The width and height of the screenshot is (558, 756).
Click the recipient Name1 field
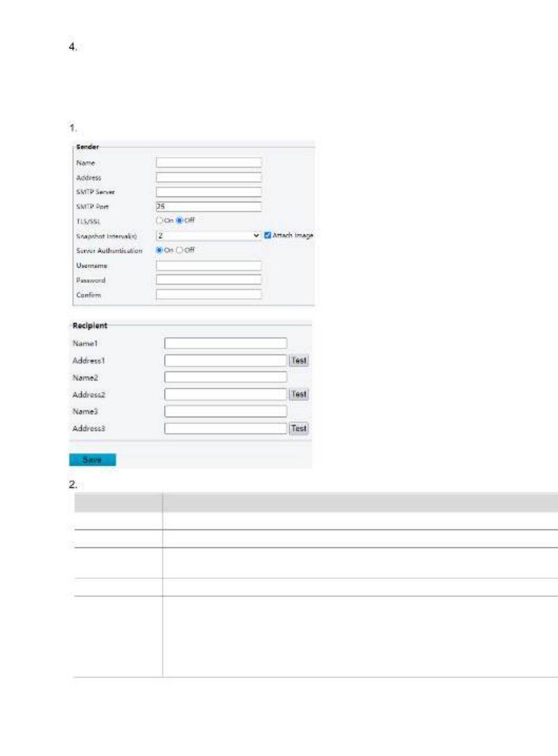click(x=225, y=343)
